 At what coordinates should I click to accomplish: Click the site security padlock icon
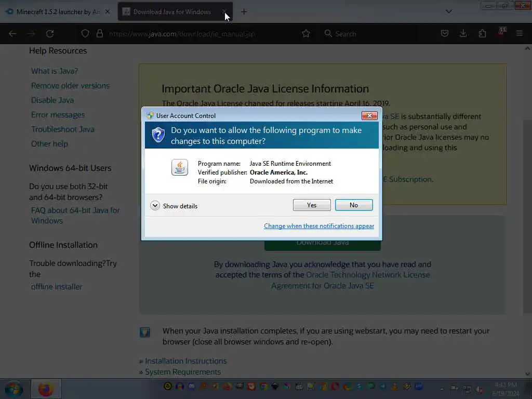[x=99, y=34]
